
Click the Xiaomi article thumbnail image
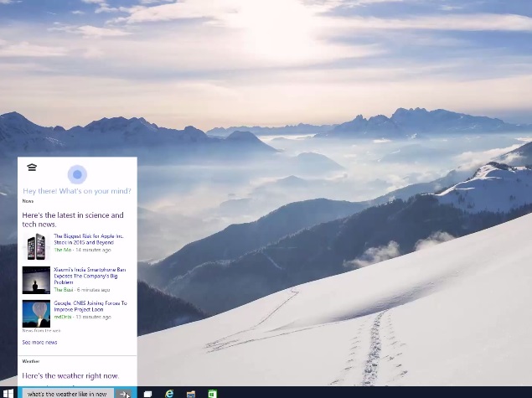pyautogui.click(x=36, y=280)
